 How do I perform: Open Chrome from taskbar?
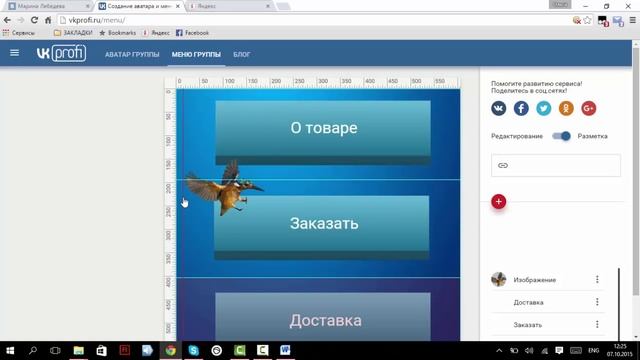pyautogui.click(x=171, y=350)
